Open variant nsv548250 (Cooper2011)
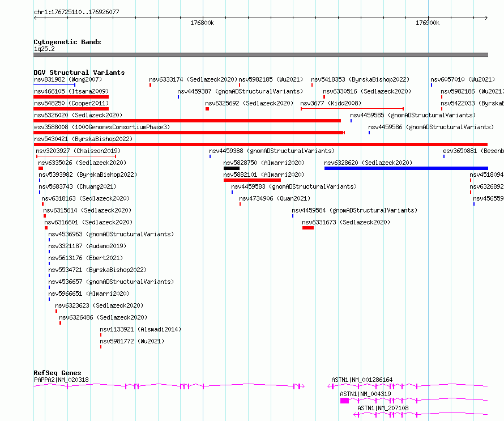This screenshot has width=504, height=421. (x=71, y=103)
